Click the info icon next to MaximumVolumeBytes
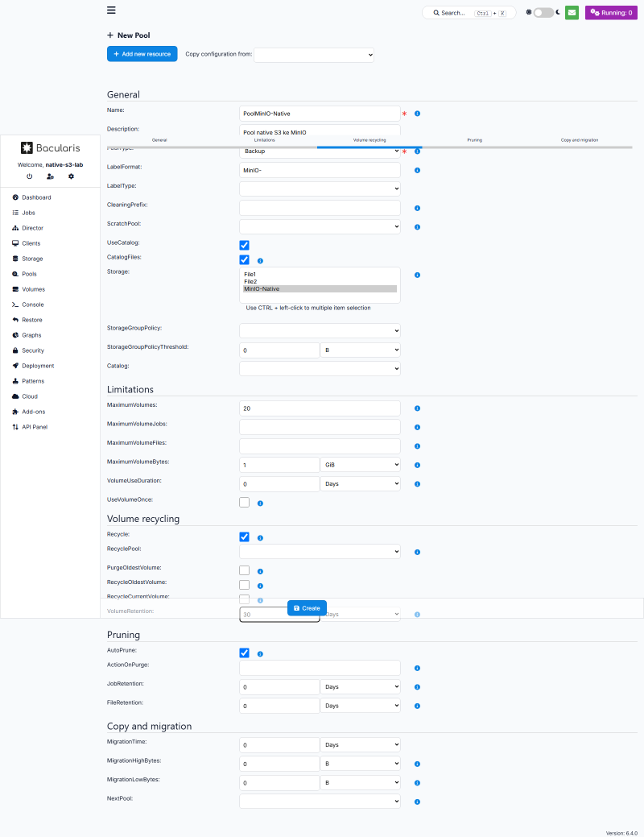Image resolution: width=644 pixels, height=837 pixels. 417,465
